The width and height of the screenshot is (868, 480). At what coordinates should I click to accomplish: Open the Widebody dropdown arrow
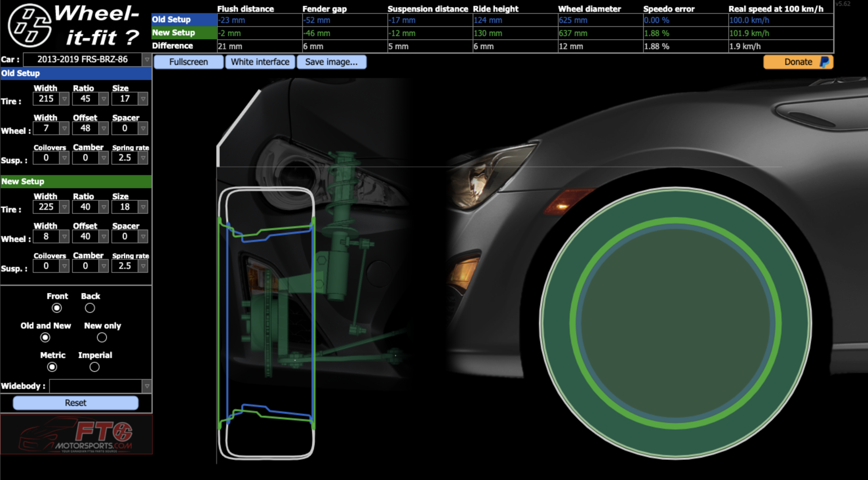[147, 386]
